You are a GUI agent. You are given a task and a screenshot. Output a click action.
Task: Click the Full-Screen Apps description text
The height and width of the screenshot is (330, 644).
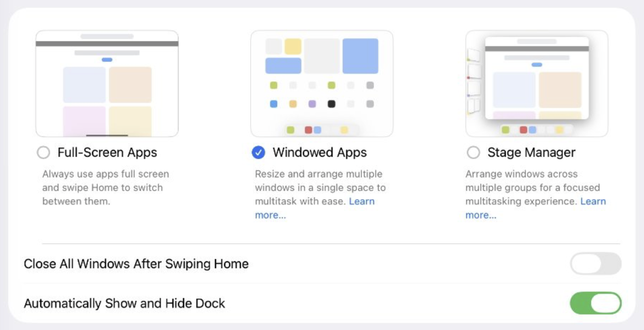click(105, 187)
